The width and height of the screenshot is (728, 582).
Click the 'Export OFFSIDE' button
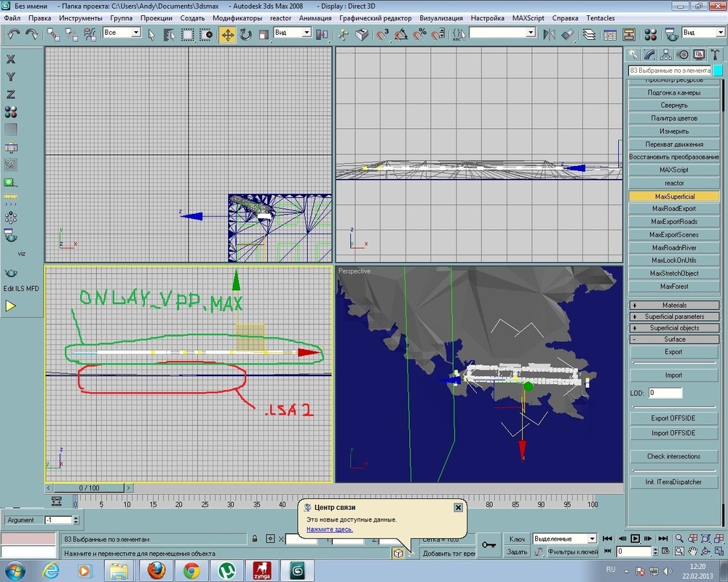pyautogui.click(x=673, y=418)
